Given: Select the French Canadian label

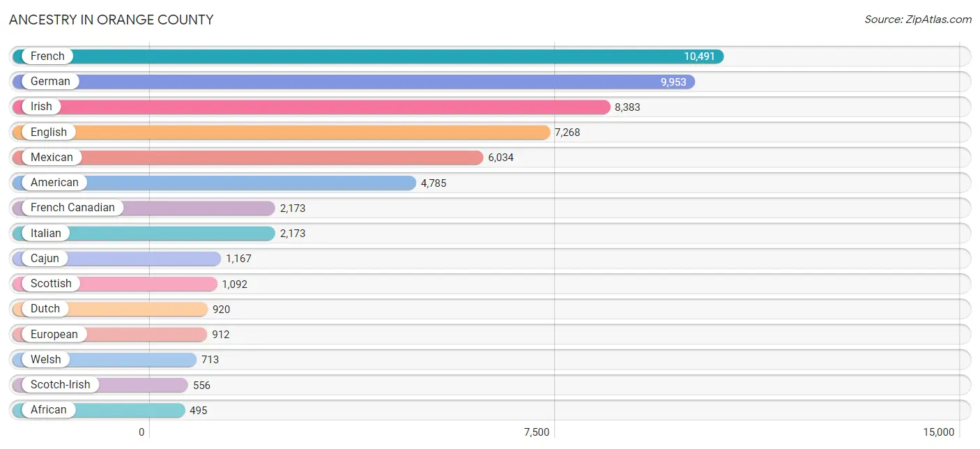Looking at the screenshot, I should click(72, 208).
